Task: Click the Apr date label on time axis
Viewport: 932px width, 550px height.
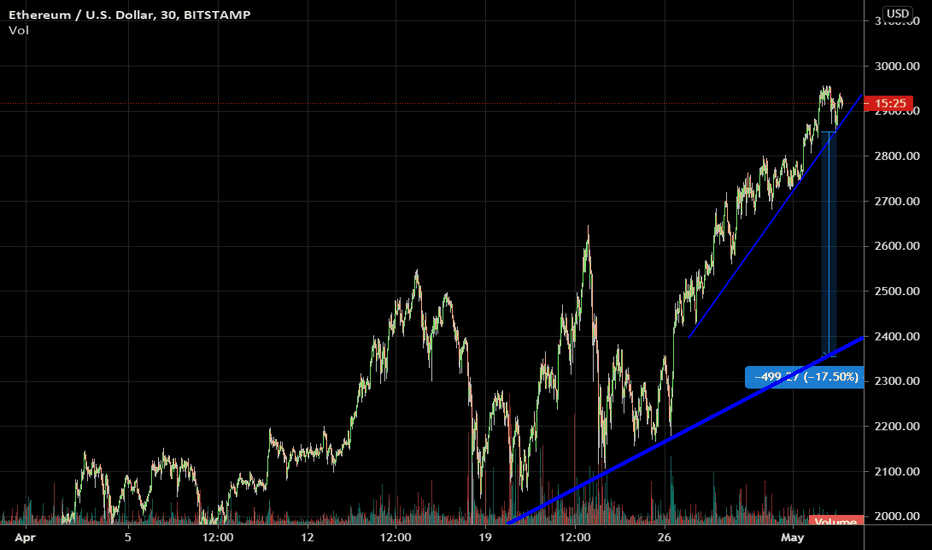Action: 25,538
